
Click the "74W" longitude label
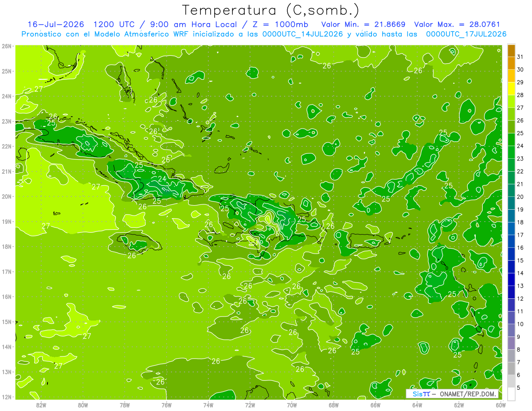pyautogui.click(x=208, y=404)
